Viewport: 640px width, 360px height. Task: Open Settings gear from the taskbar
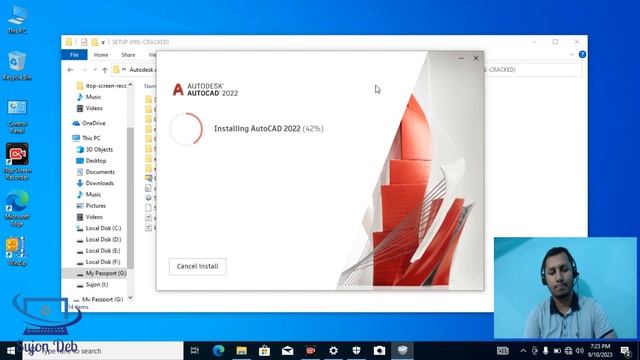click(333, 351)
